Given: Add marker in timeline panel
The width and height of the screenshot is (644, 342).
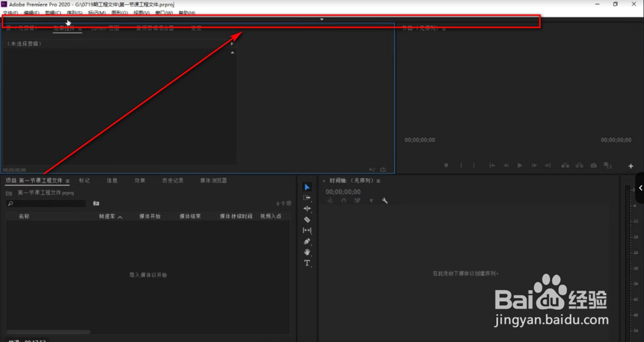Looking at the screenshot, I should coord(371,200).
